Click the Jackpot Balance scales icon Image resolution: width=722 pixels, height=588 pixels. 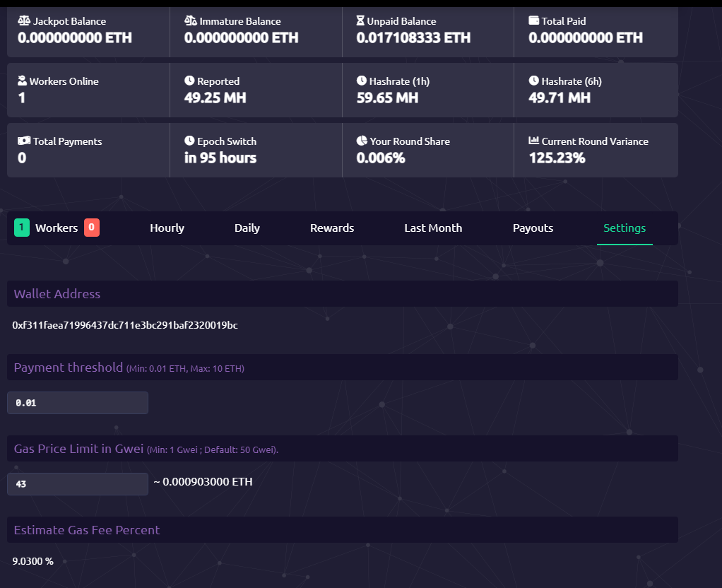pyautogui.click(x=24, y=21)
